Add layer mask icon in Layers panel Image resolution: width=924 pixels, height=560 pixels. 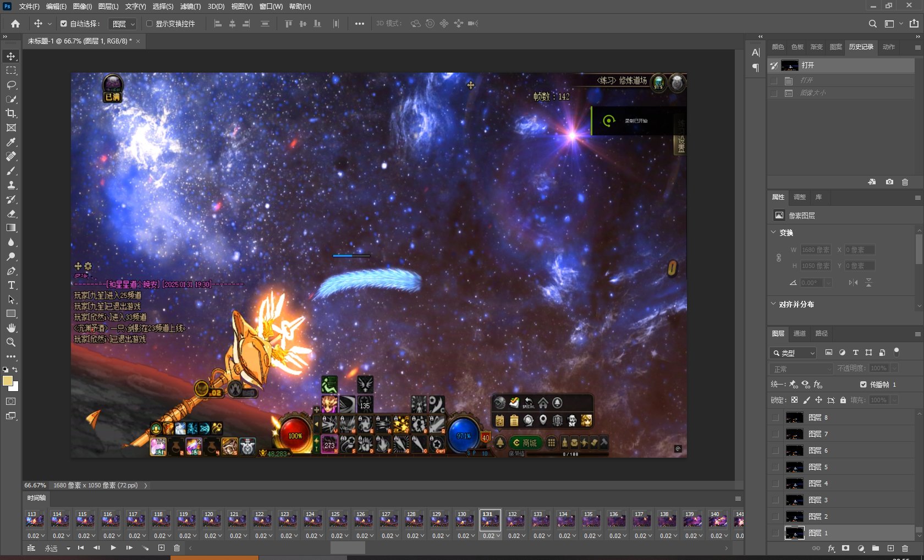pos(846,548)
